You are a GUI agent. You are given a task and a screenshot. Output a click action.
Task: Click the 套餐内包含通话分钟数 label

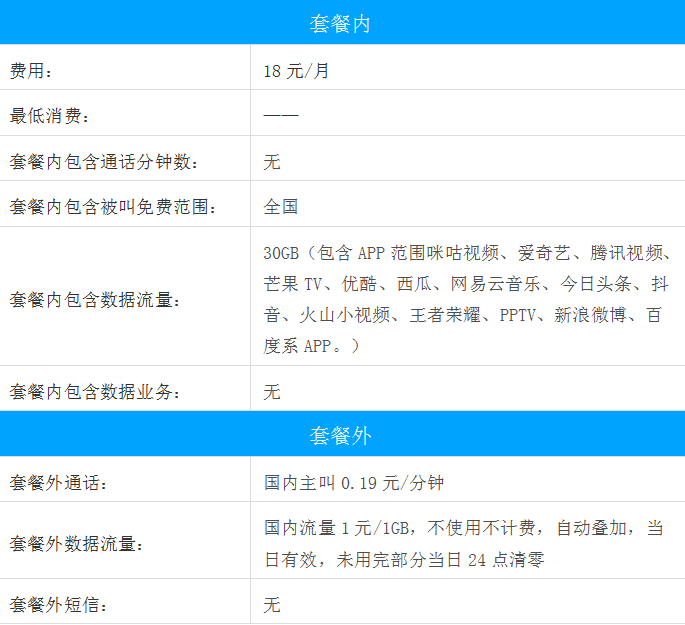click(x=104, y=162)
